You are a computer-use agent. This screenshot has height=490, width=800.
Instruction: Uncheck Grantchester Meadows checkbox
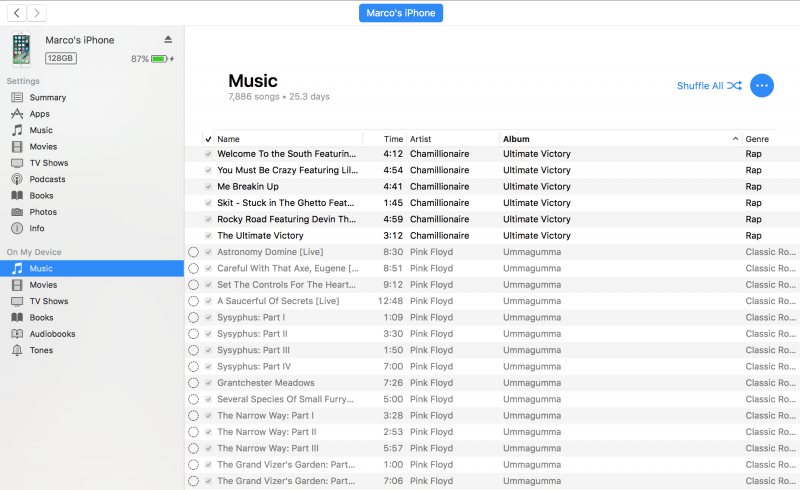point(208,383)
